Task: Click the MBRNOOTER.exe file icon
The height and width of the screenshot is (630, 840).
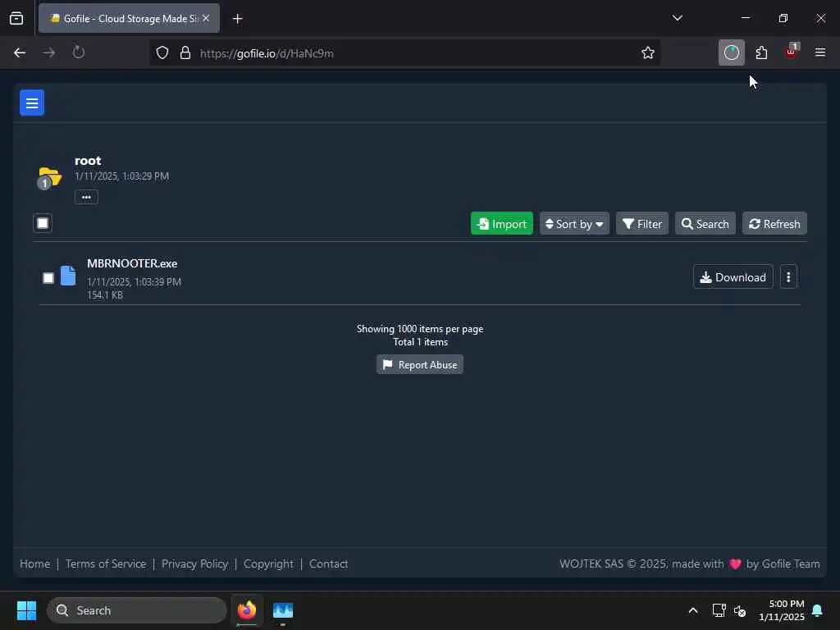Action: pyautogui.click(x=68, y=276)
